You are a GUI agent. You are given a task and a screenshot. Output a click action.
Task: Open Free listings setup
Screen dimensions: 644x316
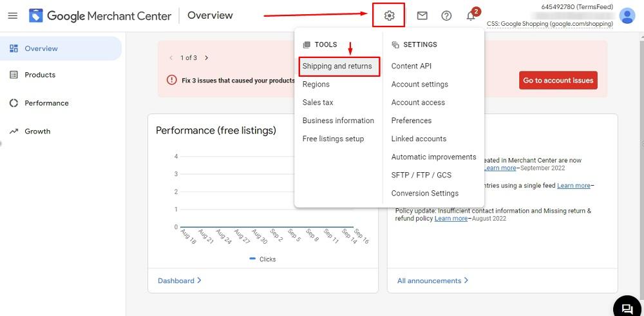coord(333,139)
